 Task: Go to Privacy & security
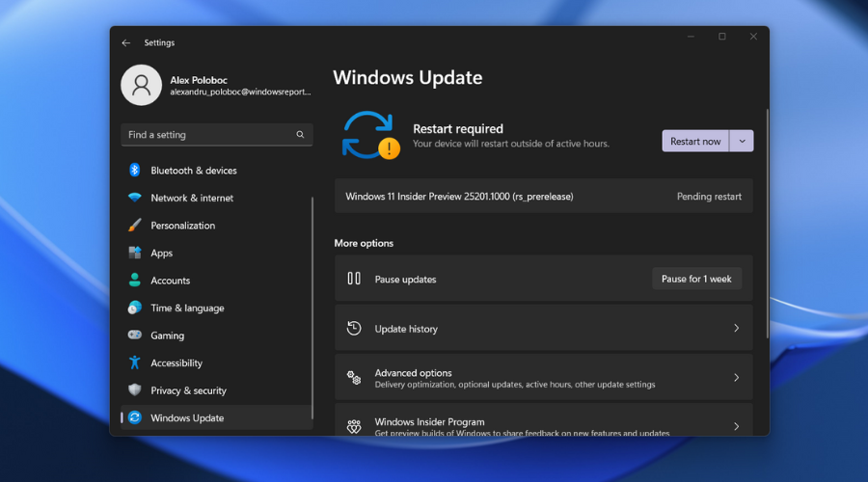click(216, 390)
